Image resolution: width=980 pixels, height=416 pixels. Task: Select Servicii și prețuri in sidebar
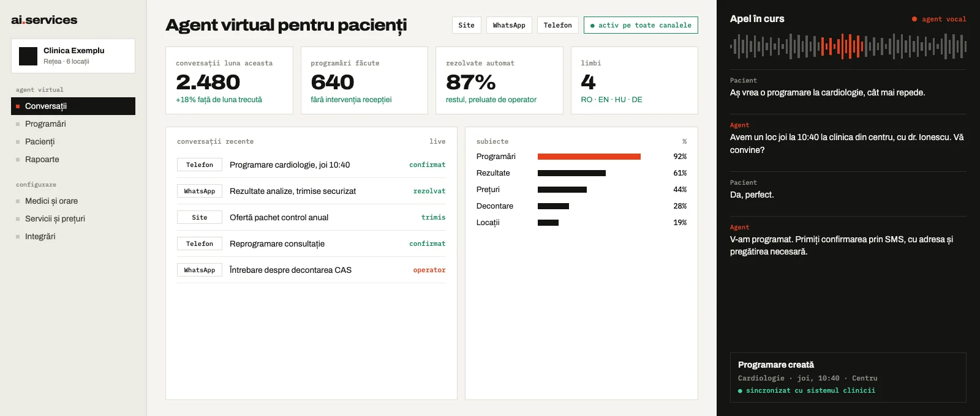click(x=73, y=218)
